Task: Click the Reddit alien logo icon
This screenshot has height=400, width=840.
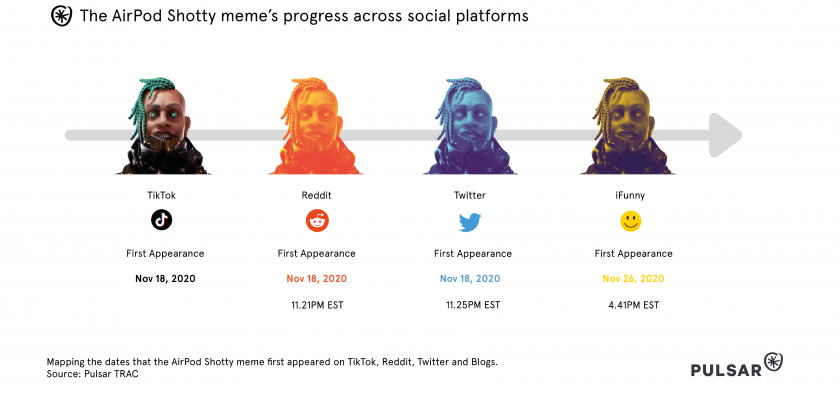Action: (316, 220)
